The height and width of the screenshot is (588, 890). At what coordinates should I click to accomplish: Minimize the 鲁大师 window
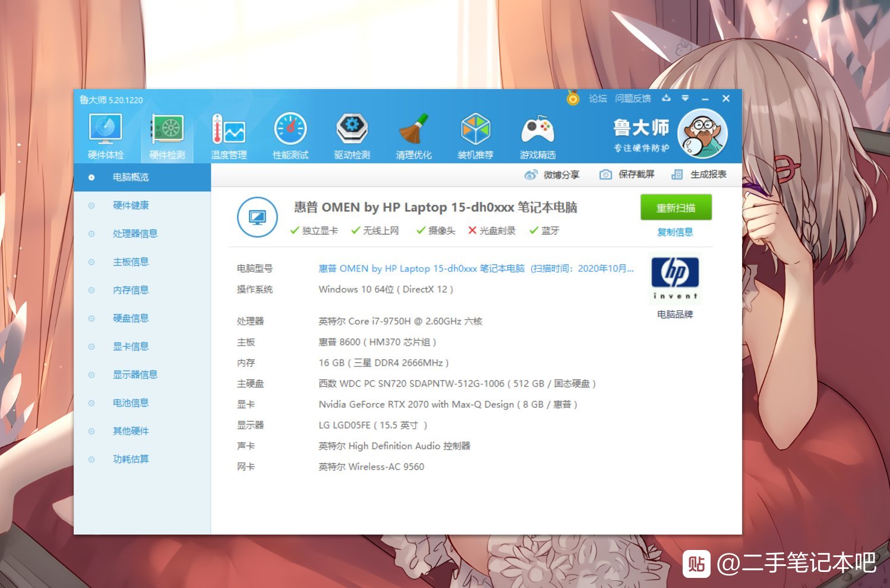[705, 99]
